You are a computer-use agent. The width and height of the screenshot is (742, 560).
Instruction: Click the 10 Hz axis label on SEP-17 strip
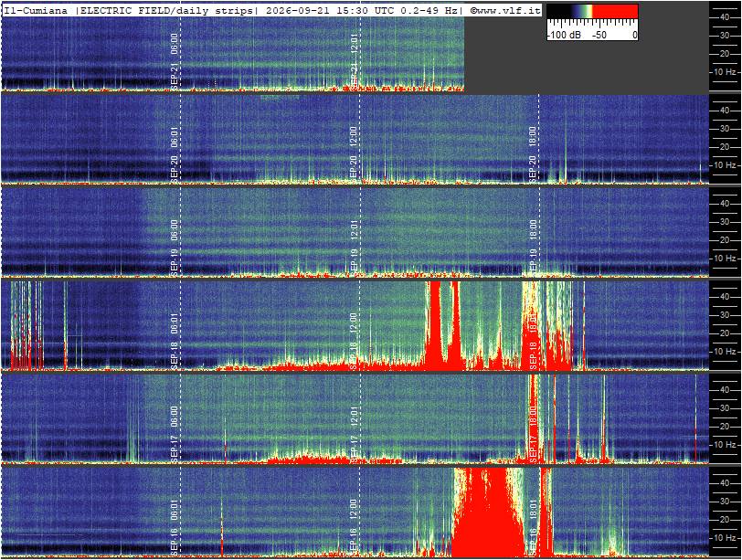(x=725, y=445)
